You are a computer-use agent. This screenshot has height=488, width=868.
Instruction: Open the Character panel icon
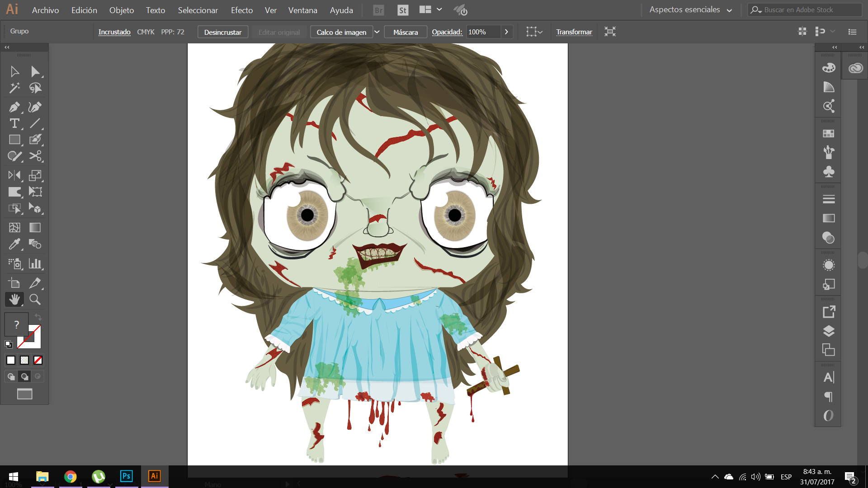[828, 377]
